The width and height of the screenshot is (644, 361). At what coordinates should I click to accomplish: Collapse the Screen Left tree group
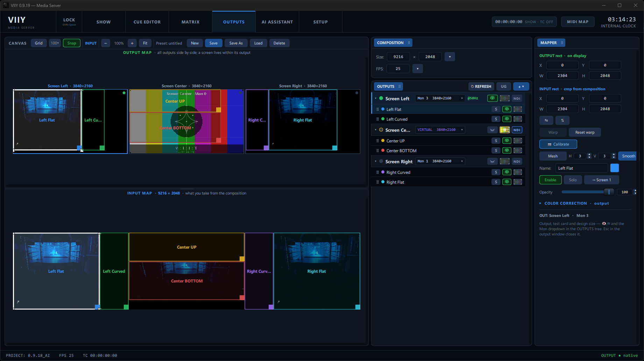(376, 98)
